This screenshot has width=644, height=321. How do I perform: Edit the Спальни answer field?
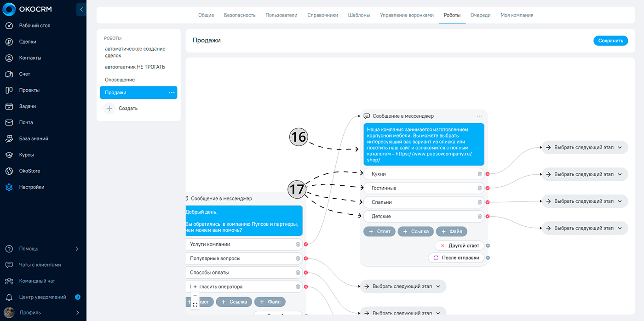click(419, 202)
